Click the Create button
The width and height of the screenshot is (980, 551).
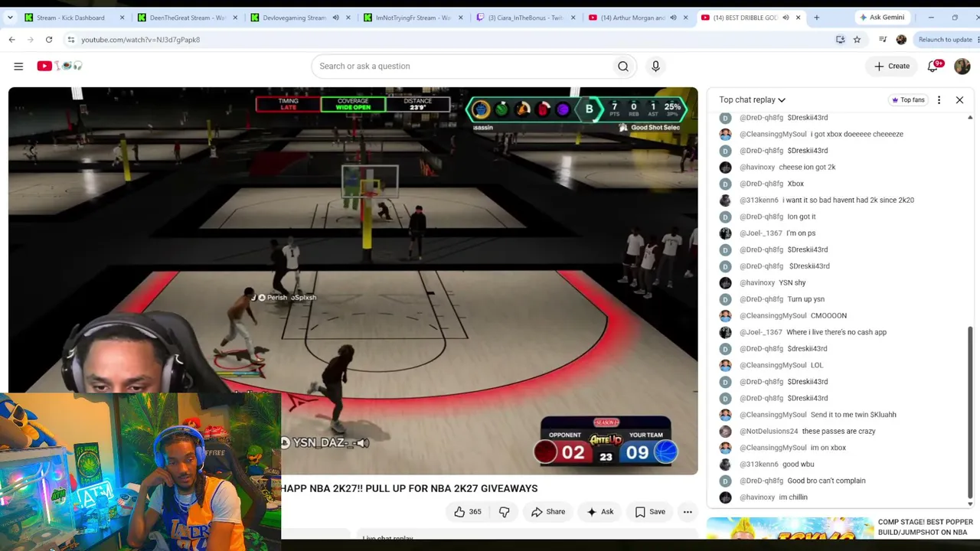pos(892,66)
